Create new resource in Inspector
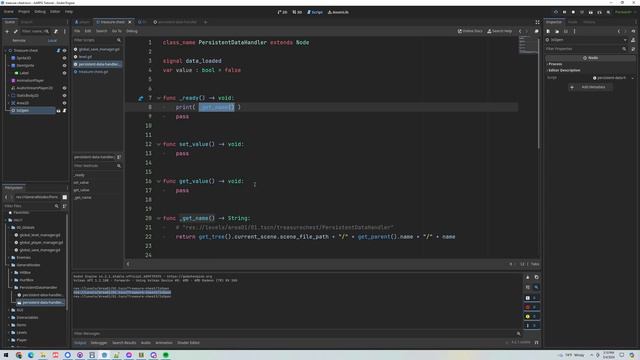 [548, 31]
